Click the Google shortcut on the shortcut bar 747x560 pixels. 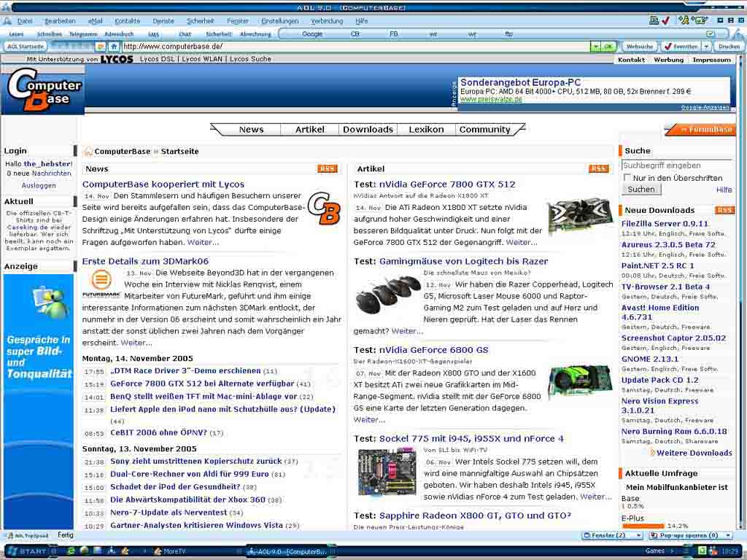[x=312, y=34]
